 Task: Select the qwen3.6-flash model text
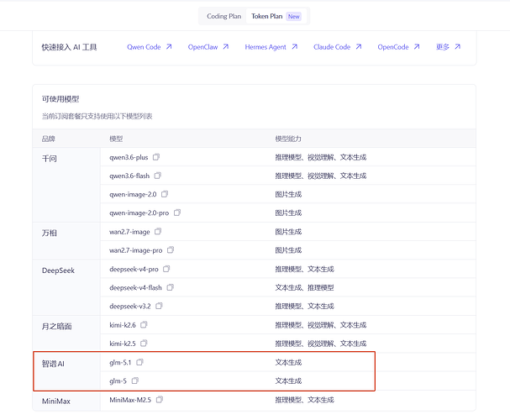click(x=129, y=176)
